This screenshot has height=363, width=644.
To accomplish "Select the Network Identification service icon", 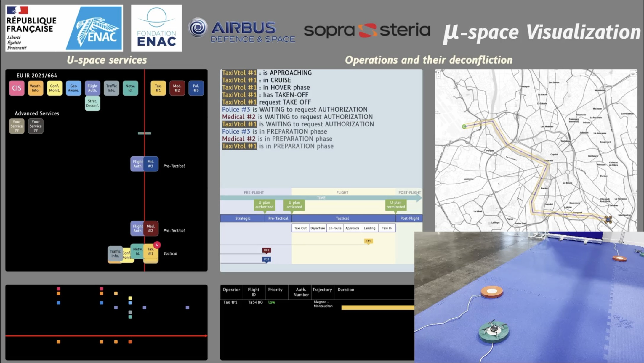I will click(130, 88).
